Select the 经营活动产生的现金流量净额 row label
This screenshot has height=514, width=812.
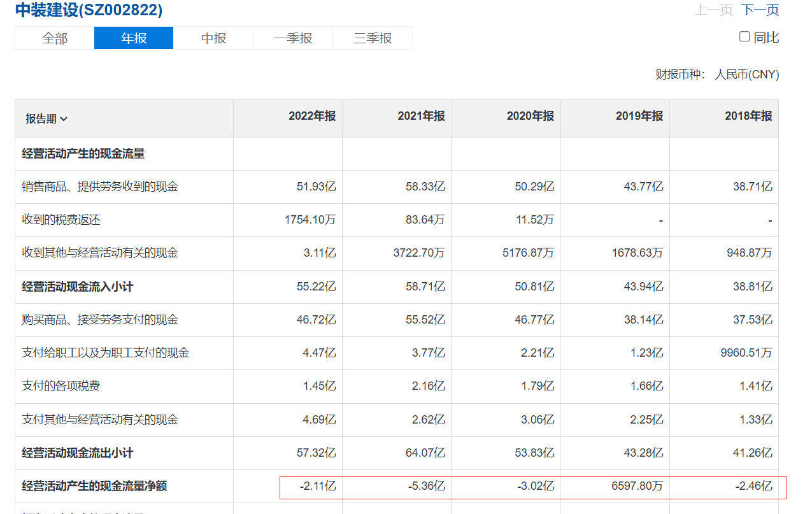pyautogui.click(x=94, y=486)
